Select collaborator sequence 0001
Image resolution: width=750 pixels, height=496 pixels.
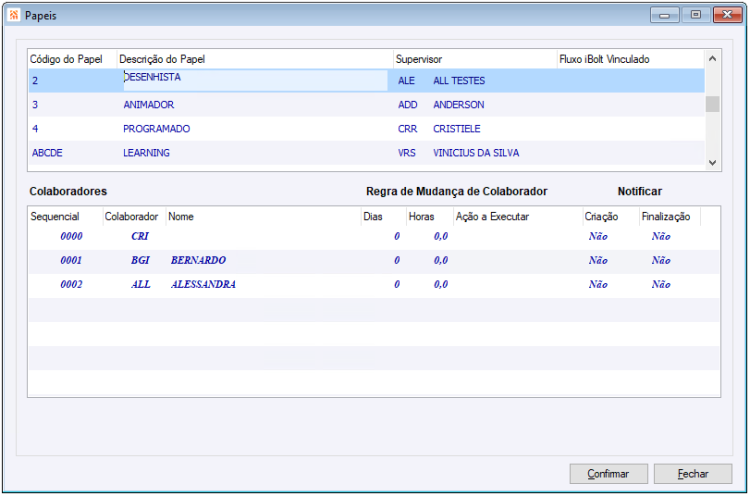point(71,260)
